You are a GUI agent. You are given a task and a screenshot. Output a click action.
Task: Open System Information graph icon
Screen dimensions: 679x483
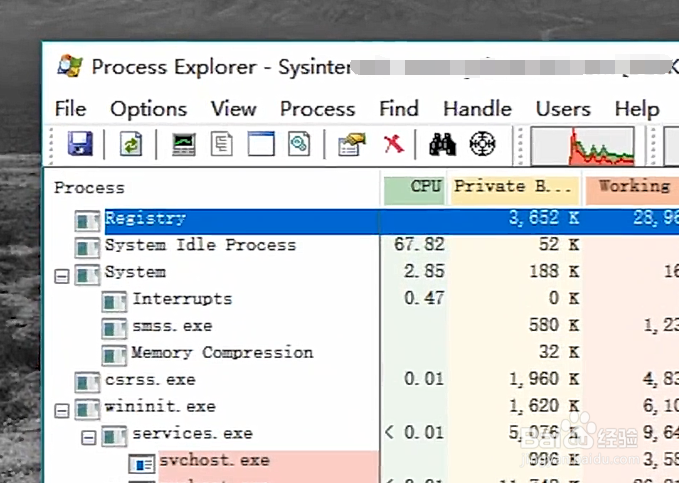[x=184, y=144]
